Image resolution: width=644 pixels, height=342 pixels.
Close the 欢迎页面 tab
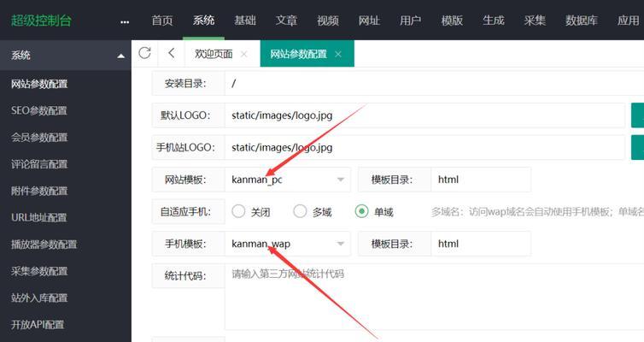pyautogui.click(x=244, y=54)
